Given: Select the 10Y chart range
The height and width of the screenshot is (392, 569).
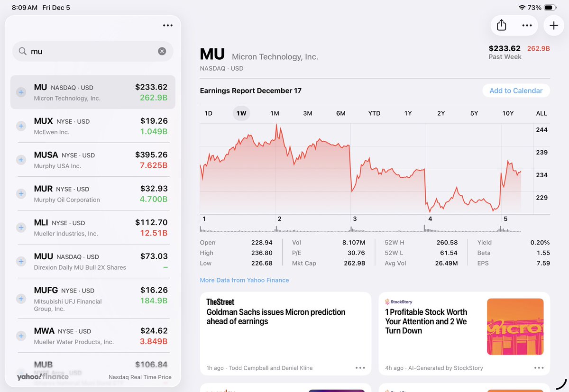Looking at the screenshot, I should 508,113.
